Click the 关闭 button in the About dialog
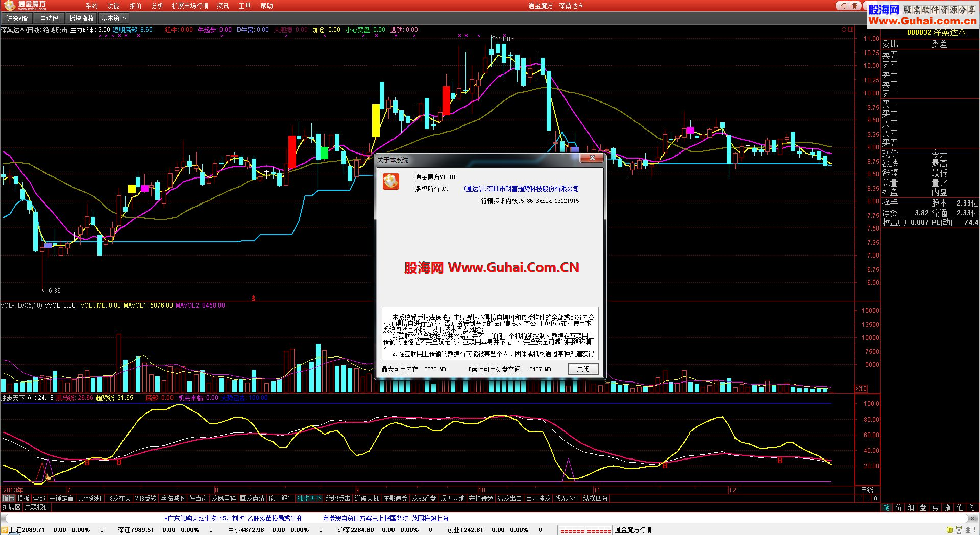This screenshot has width=980, height=535. pyautogui.click(x=583, y=369)
